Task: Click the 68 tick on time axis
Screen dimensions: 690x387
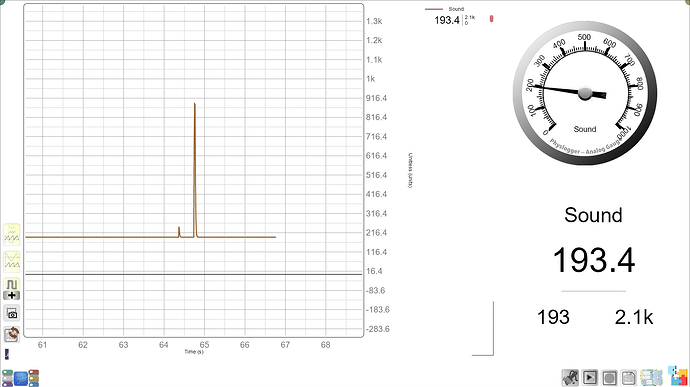Action: tap(325, 345)
